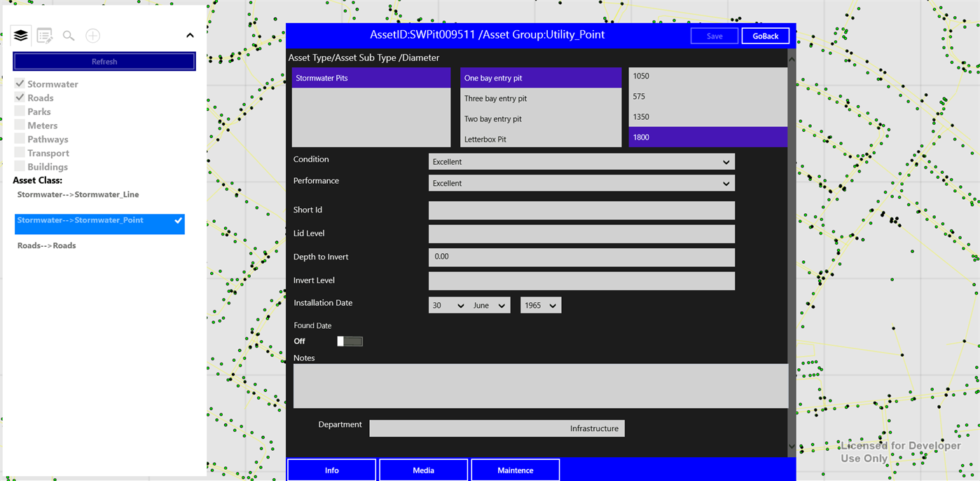Collapse the left panel using the chevron
The width and height of the screenshot is (980, 481).
(x=189, y=34)
